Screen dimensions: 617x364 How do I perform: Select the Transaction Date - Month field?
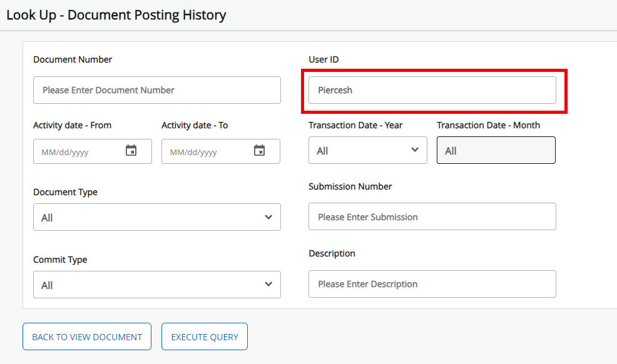coord(496,151)
